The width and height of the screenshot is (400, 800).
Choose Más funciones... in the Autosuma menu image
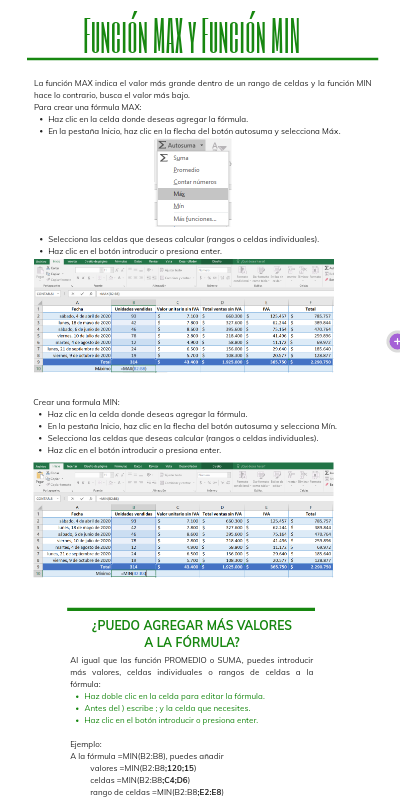(194, 218)
